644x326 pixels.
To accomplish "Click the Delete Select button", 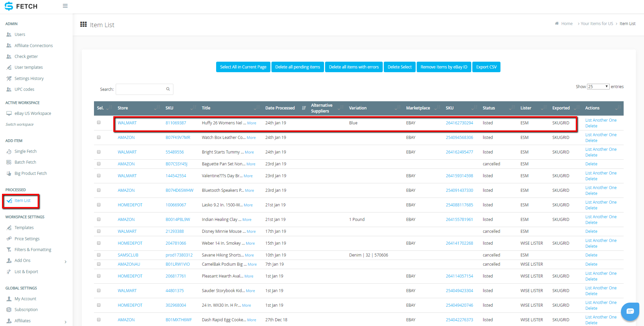I will [x=399, y=67].
